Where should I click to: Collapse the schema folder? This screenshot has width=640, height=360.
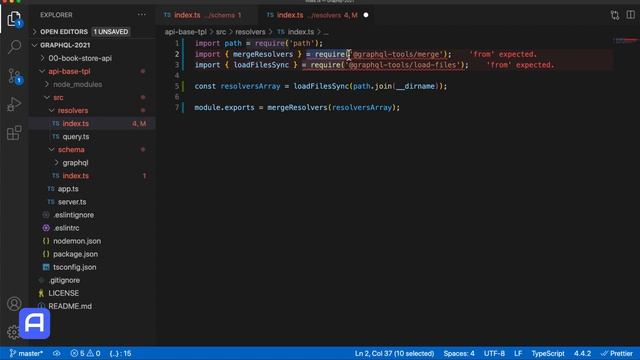[x=71, y=149]
